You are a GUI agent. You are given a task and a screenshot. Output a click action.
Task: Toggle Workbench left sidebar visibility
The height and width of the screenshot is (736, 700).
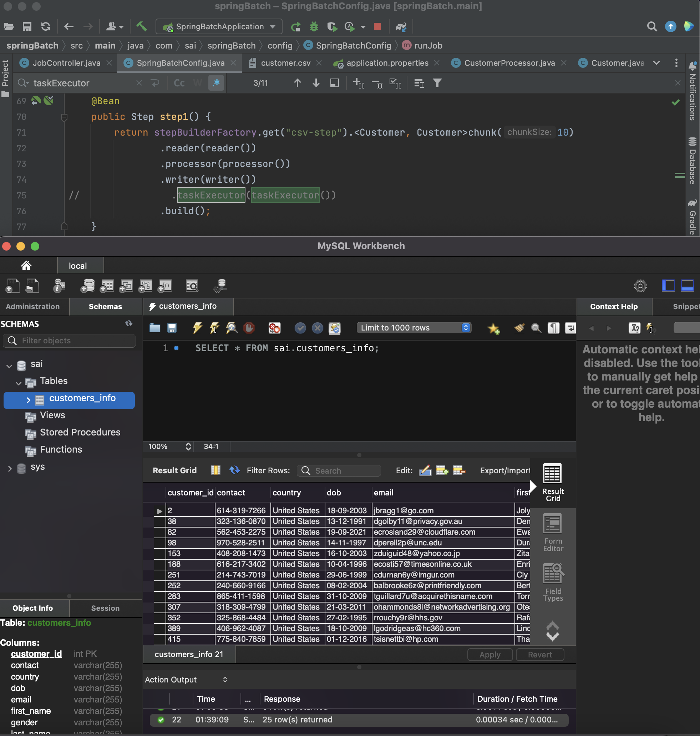coord(668,286)
